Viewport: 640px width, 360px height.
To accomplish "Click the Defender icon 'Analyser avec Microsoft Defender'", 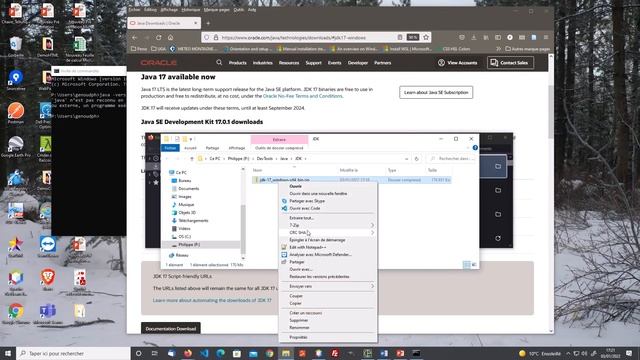I will point(284,255).
